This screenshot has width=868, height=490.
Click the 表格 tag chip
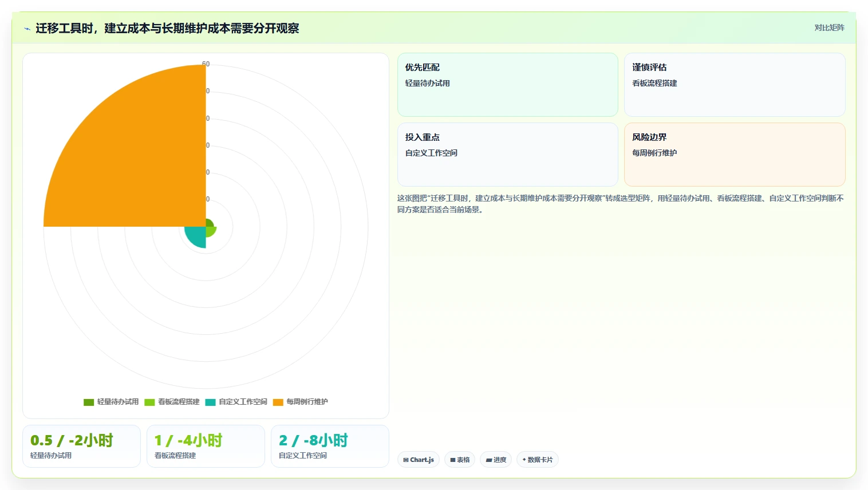460,460
